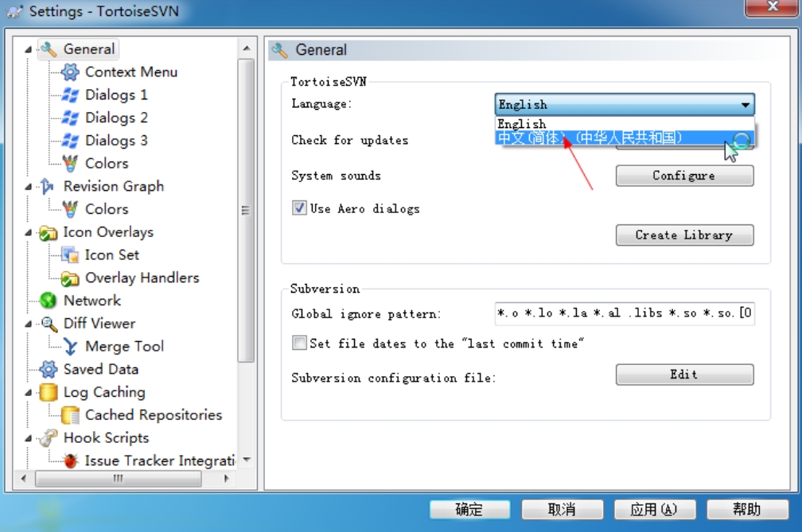Click the tree scroll left arrow
Viewport: 802px width, 532px height.
click(x=24, y=479)
